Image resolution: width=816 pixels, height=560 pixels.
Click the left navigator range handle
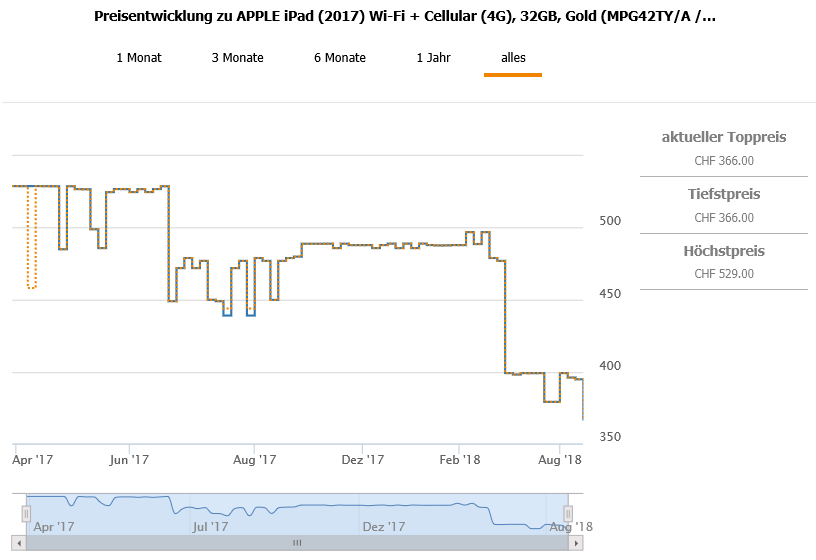(27, 513)
